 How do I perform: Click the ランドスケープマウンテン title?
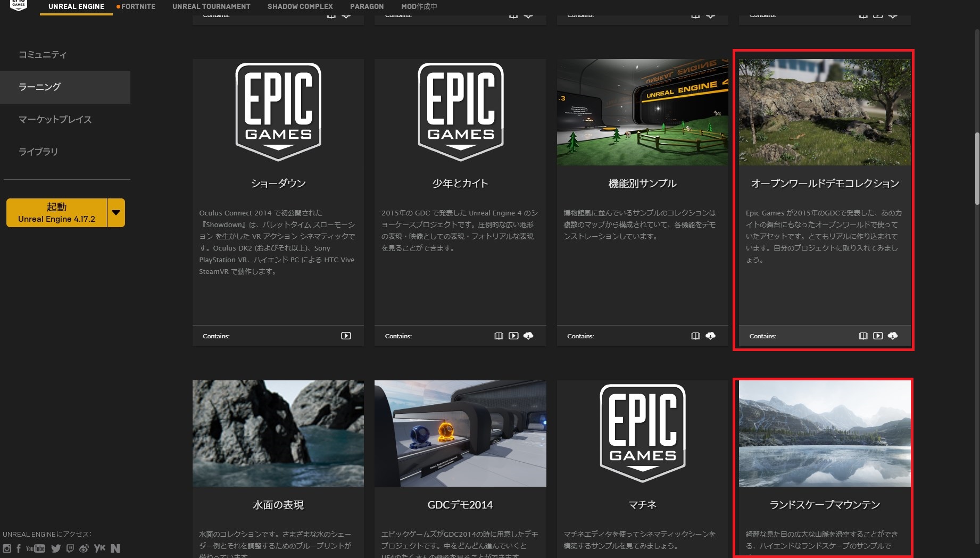[x=825, y=505]
